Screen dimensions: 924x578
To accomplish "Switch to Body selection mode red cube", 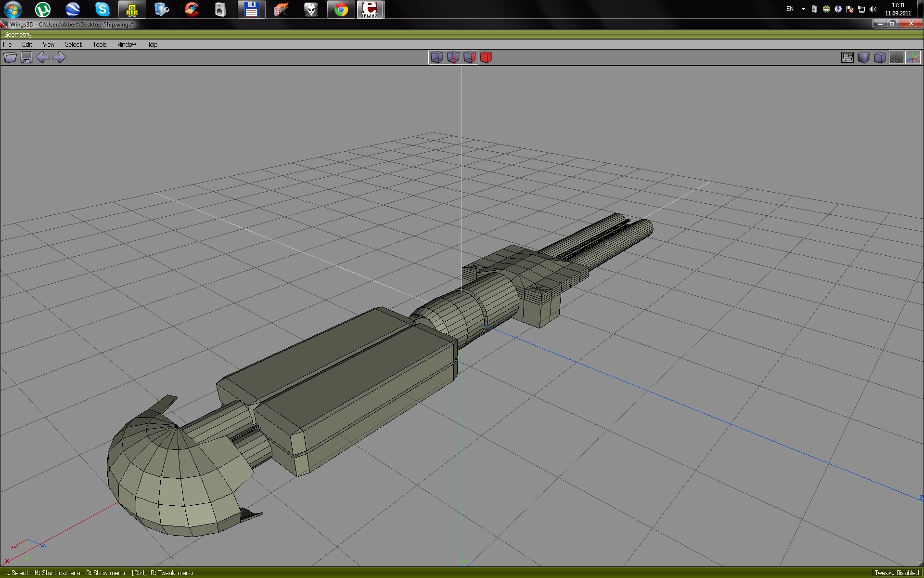I will point(486,58).
